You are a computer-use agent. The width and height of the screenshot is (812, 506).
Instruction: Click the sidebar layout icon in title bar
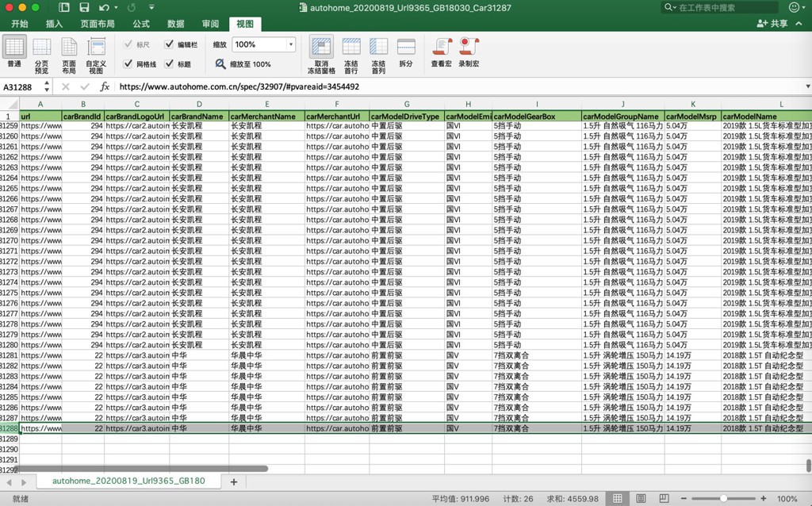click(63, 7)
